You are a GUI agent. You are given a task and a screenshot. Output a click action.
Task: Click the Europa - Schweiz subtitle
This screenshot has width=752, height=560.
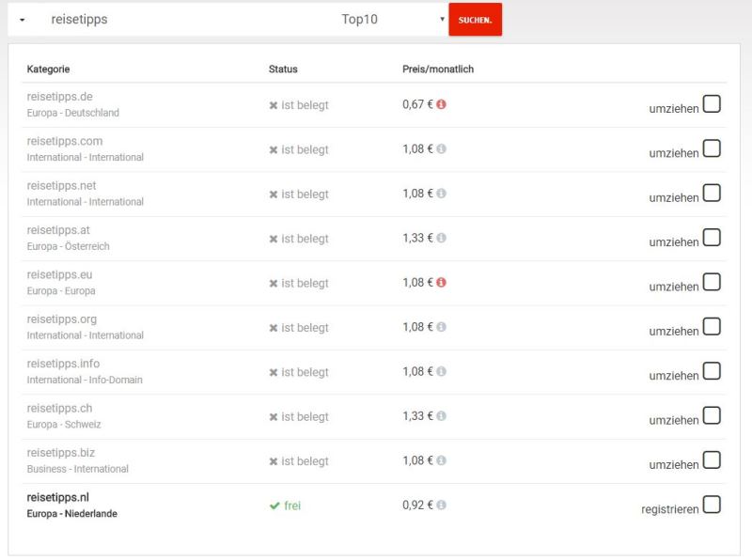(64, 425)
